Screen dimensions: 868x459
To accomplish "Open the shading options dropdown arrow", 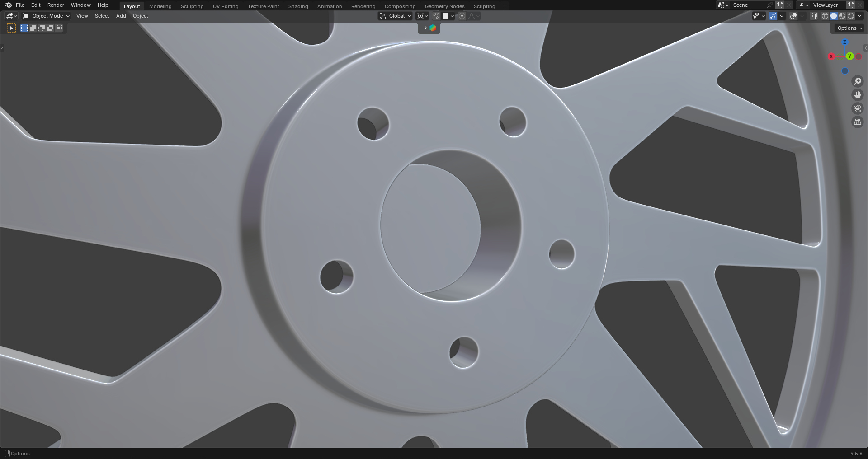I will (x=859, y=16).
